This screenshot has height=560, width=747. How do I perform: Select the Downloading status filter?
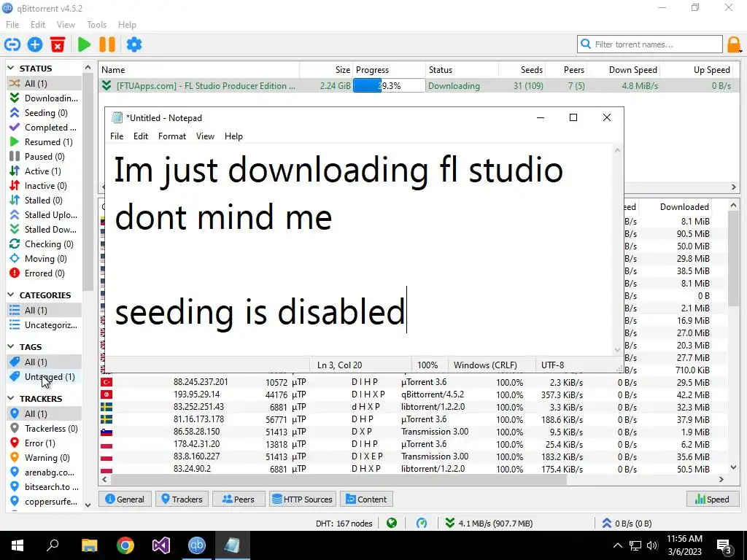point(44,98)
